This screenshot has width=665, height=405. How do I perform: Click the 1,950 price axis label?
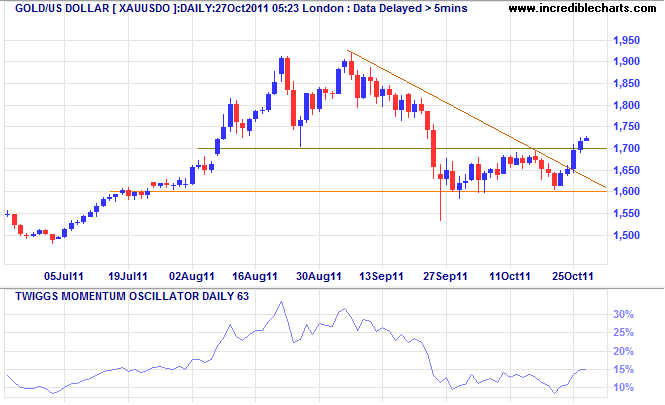click(x=626, y=41)
